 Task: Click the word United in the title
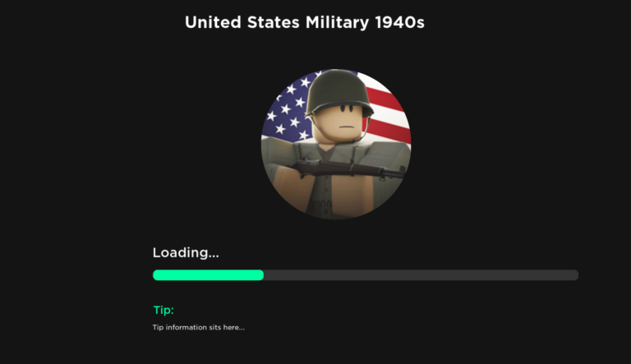[213, 22]
